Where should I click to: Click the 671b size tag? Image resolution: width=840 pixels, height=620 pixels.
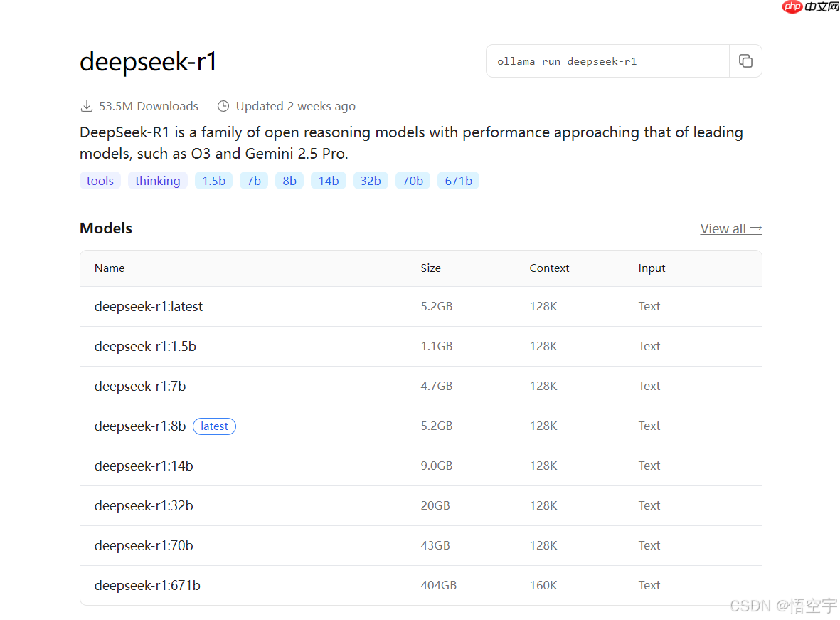tap(458, 181)
